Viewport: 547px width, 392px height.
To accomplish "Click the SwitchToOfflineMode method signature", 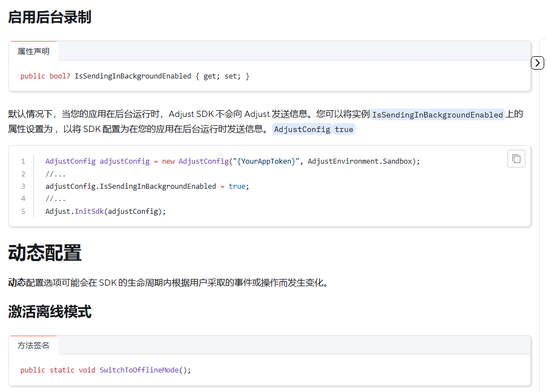I will [106, 370].
